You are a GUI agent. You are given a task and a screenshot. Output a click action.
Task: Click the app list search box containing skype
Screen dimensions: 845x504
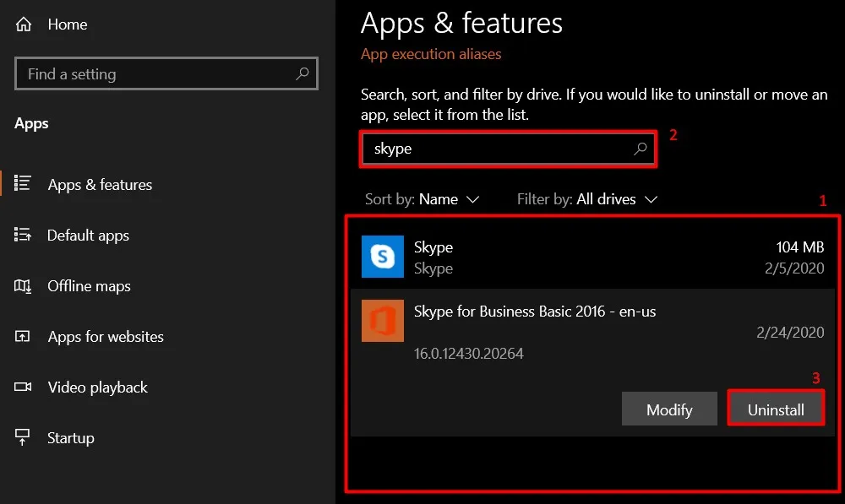point(508,149)
